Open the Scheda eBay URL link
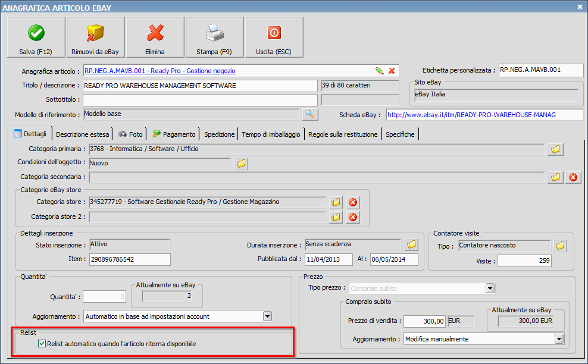Image resolution: width=588 pixels, height=364 pixels. coord(471,115)
